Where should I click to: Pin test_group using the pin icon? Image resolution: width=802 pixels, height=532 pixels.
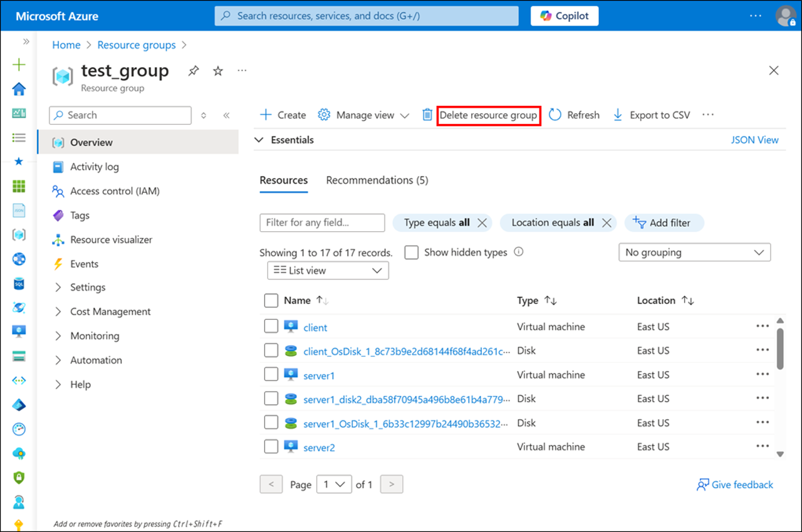[x=193, y=71]
